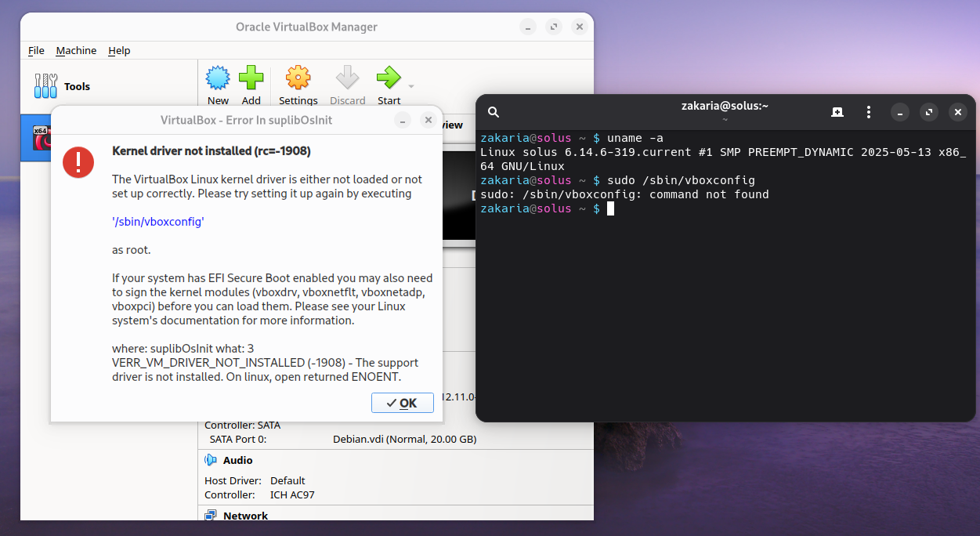The width and height of the screenshot is (980, 536).
Task: Maximize the terminal window
Action: 928,112
